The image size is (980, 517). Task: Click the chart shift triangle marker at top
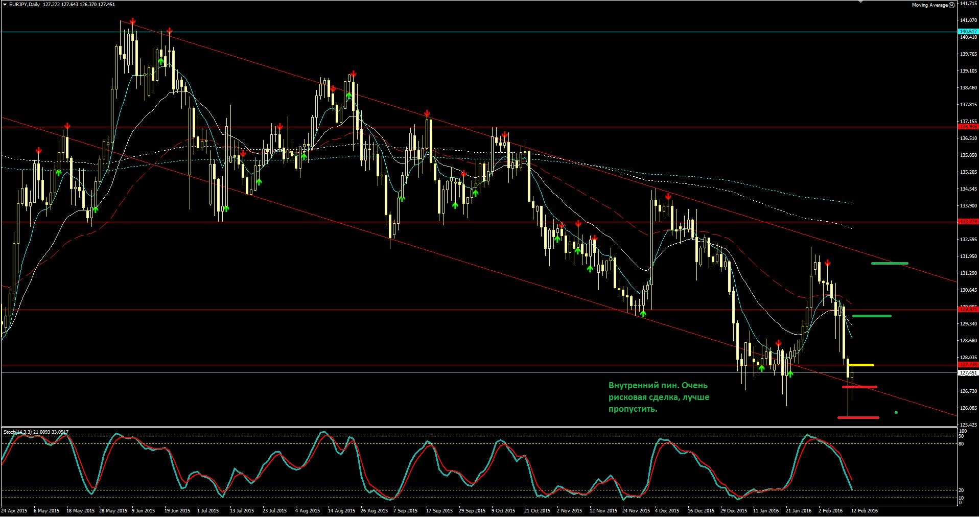click(862, 2)
